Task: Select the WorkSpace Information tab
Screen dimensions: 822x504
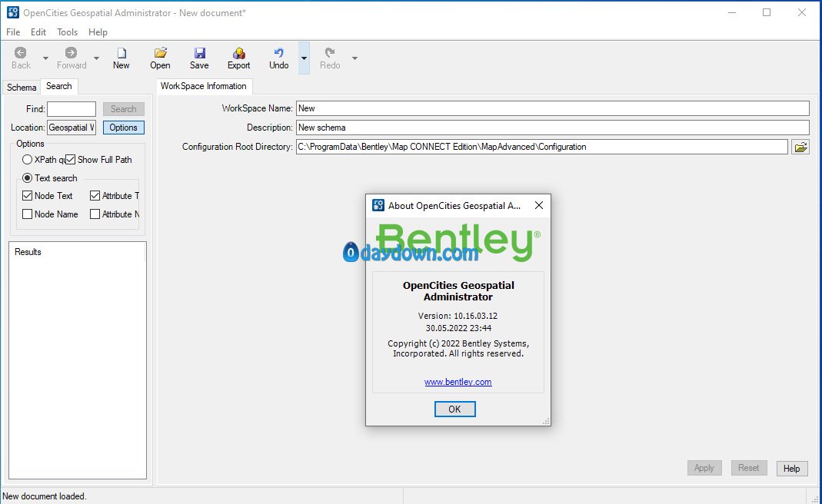Action: 204,86
